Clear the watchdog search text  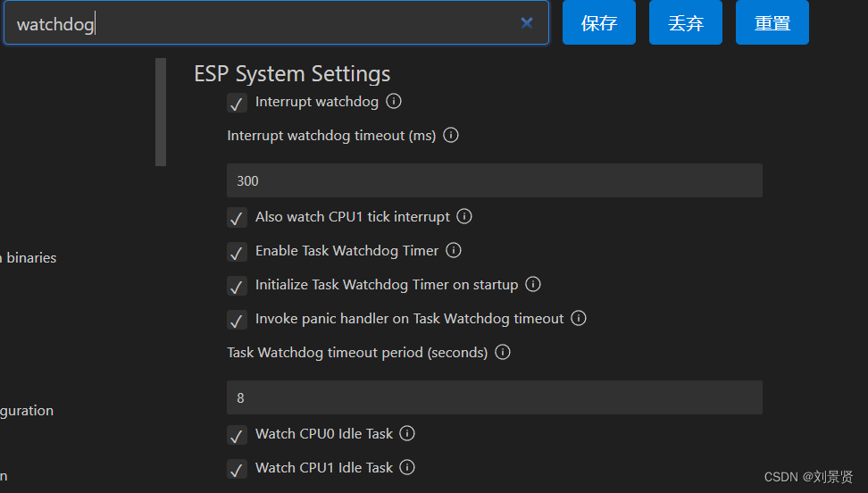click(x=527, y=23)
